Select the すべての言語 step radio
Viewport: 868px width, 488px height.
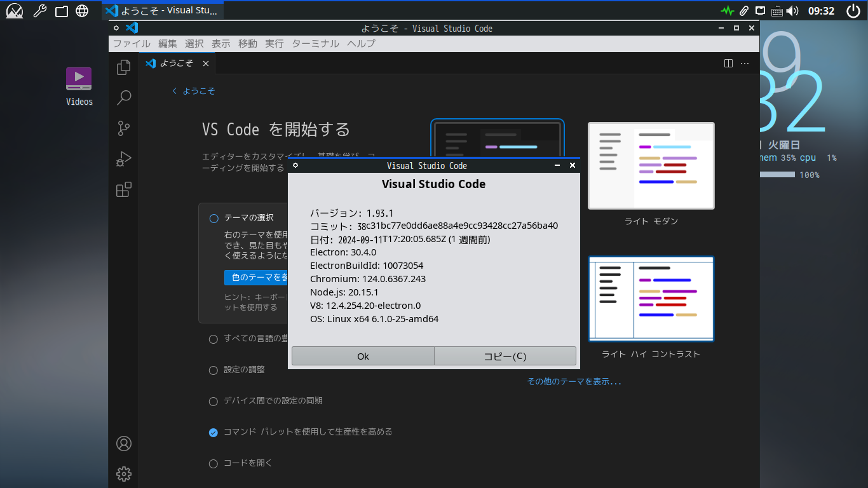coord(214,339)
